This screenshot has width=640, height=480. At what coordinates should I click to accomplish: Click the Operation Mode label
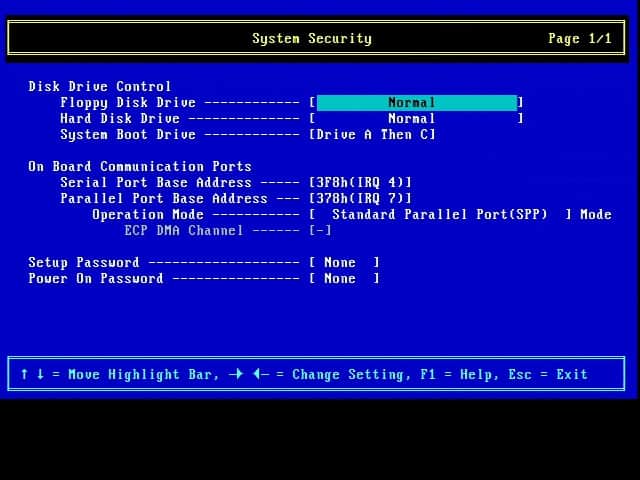coord(148,215)
